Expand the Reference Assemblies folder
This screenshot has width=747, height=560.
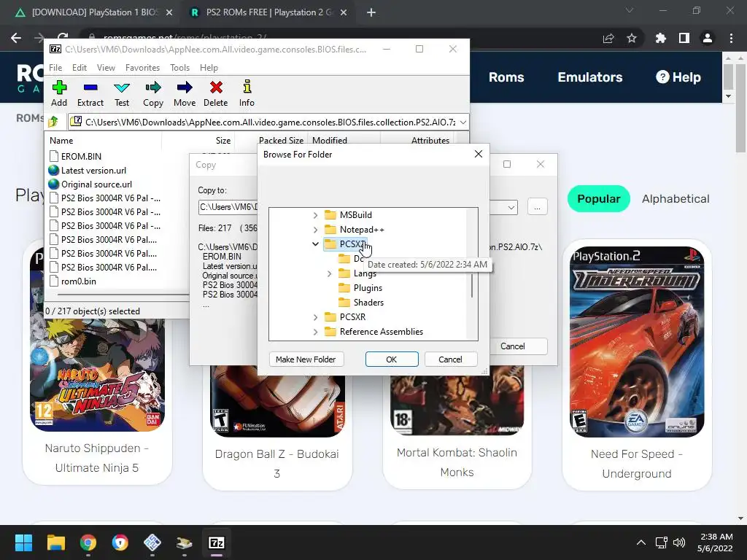click(315, 332)
